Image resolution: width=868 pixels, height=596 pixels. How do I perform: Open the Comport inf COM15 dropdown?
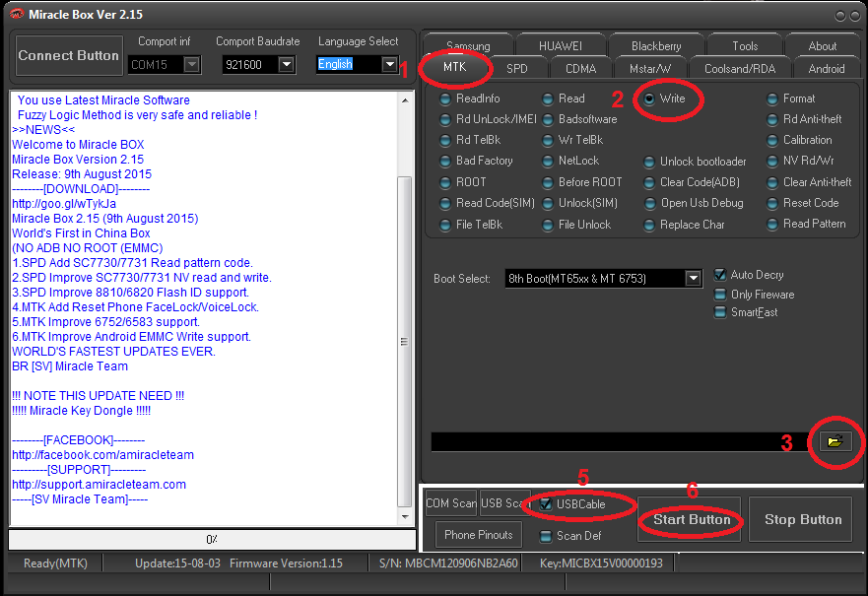[191, 65]
